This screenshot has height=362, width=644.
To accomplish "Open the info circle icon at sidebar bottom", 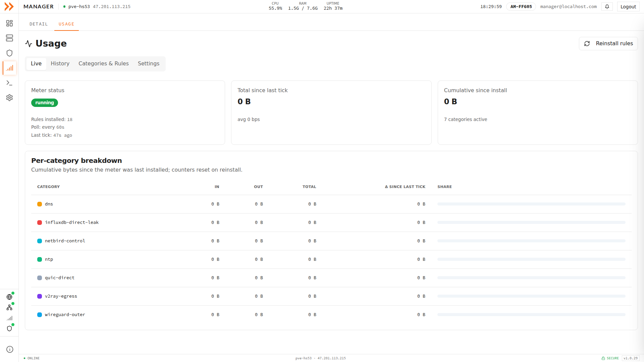I will (10, 349).
